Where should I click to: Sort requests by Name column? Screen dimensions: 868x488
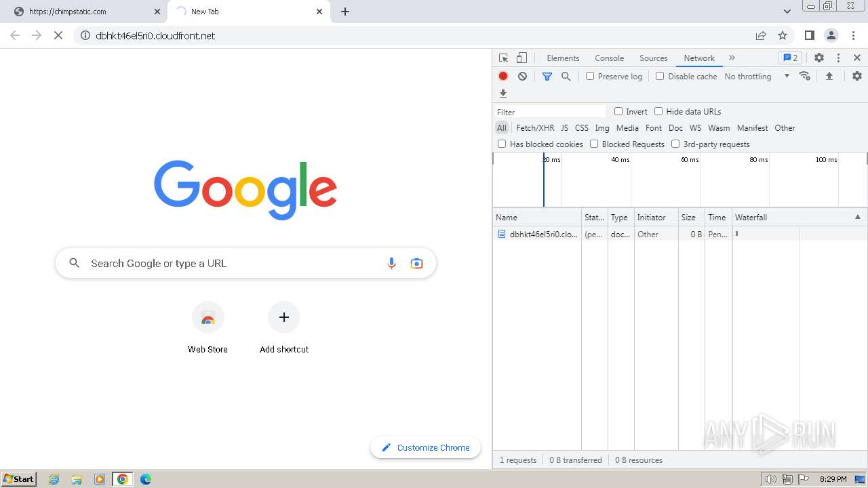click(537, 217)
